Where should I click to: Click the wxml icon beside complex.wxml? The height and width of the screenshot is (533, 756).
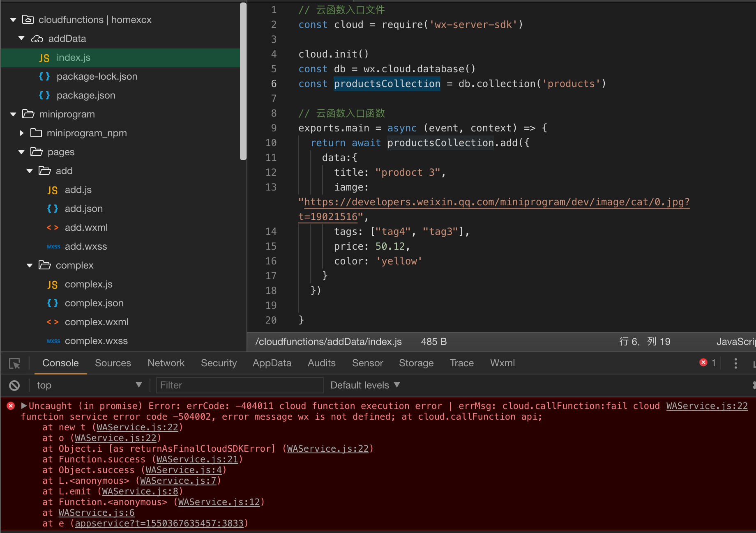tap(53, 322)
